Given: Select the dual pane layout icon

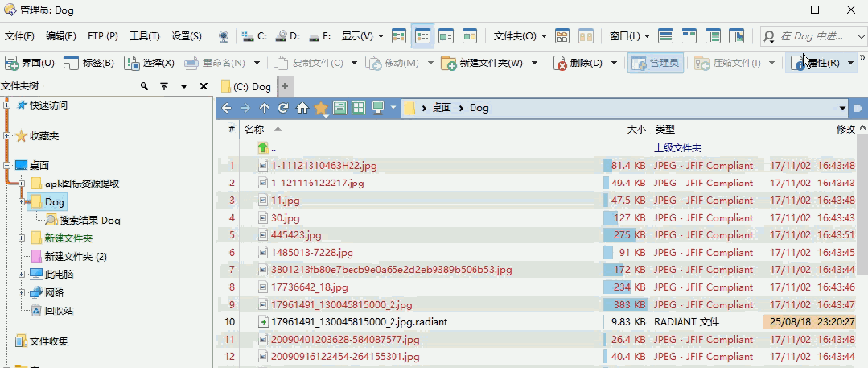Looking at the screenshot, I should [689, 36].
